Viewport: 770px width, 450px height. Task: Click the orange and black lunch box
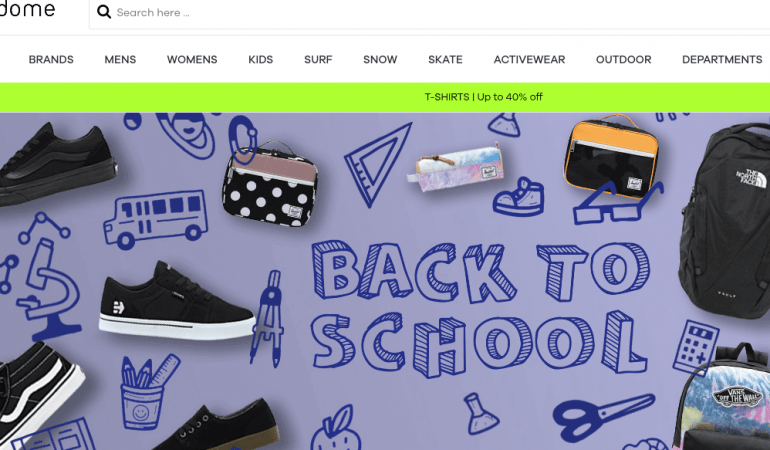coord(611,156)
